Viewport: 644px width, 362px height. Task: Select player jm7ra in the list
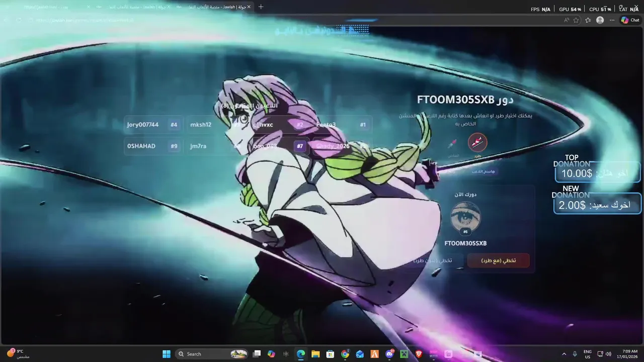click(216, 146)
